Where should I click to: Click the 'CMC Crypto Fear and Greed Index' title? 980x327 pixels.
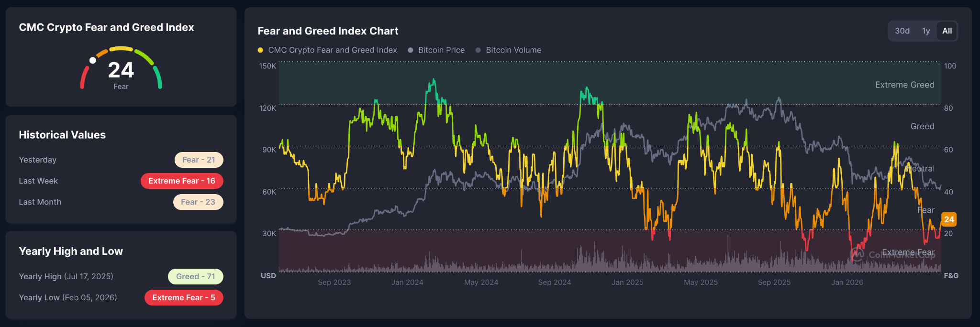click(106, 28)
